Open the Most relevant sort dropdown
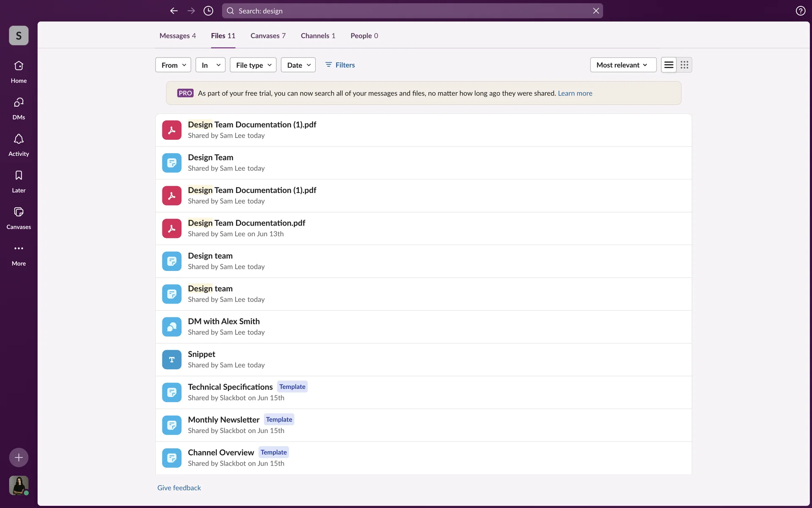 (623, 65)
